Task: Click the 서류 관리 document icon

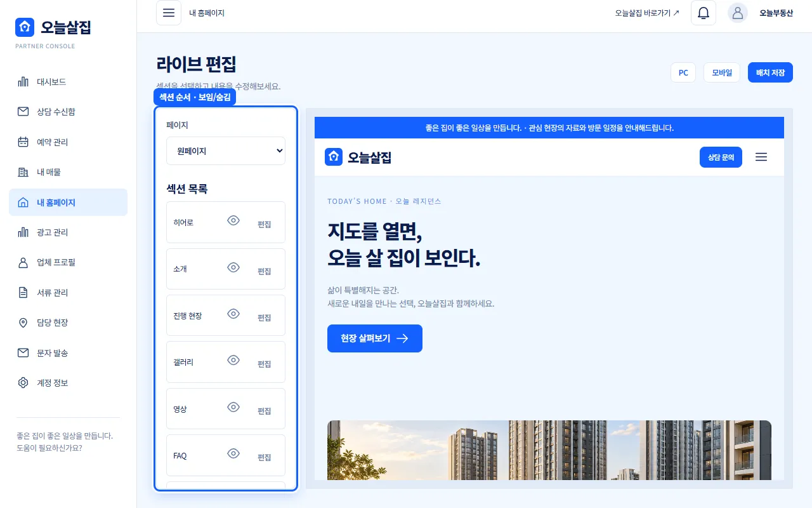Action: (23, 293)
